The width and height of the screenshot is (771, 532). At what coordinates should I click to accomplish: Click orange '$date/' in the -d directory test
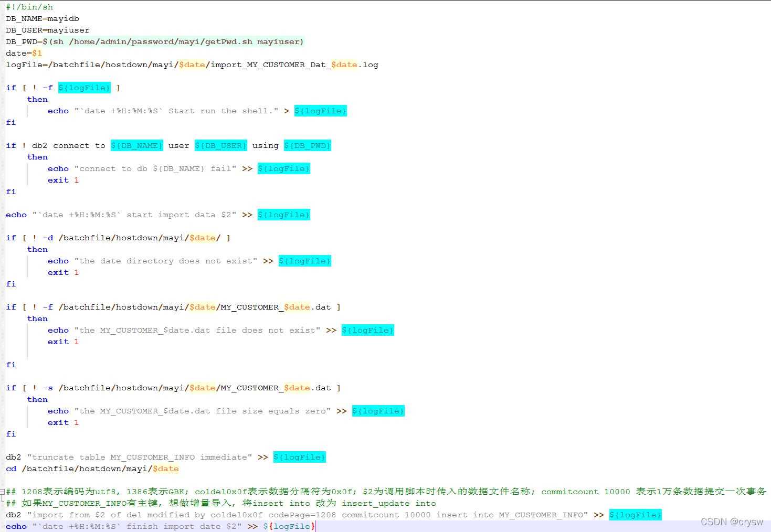205,238
